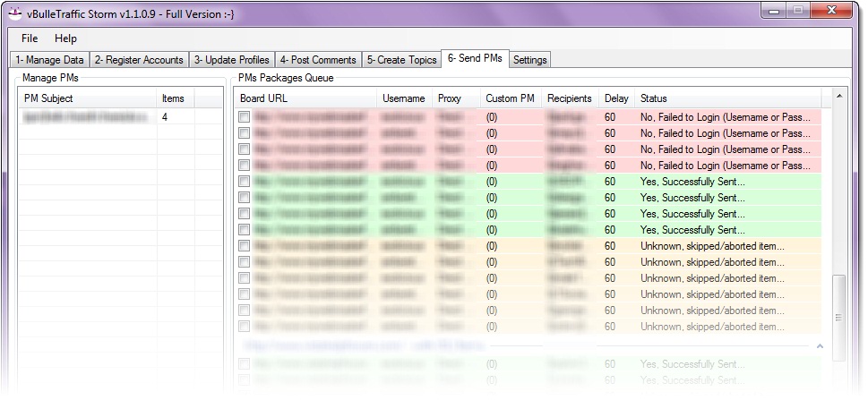
Task: Click the PM Subject column header
Action: click(x=87, y=98)
